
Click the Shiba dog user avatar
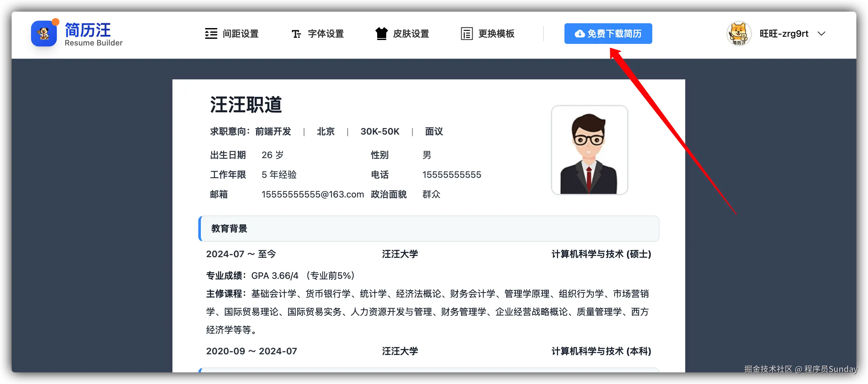point(739,34)
